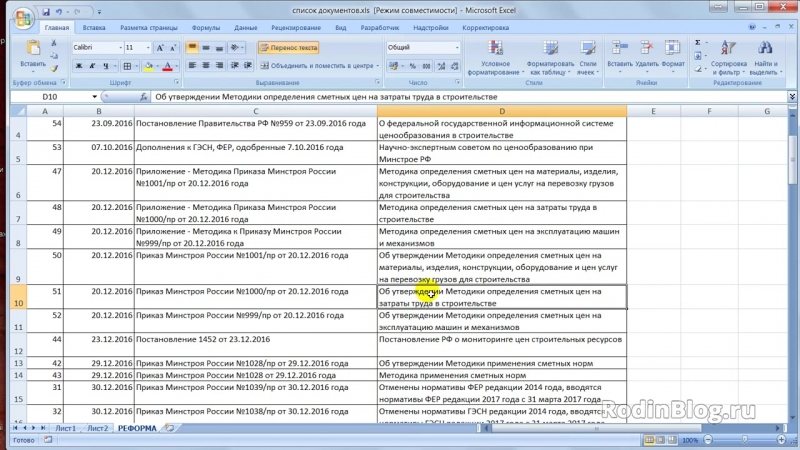The width and height of the screenshot is (800, 450).
Task: Apply center horizontal text alignment
Action: pos(206,65)
